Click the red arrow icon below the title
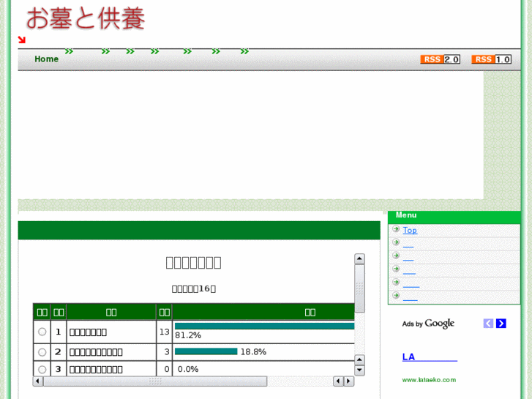The height and width of the screenshot is (399, 532). (22, 40)
